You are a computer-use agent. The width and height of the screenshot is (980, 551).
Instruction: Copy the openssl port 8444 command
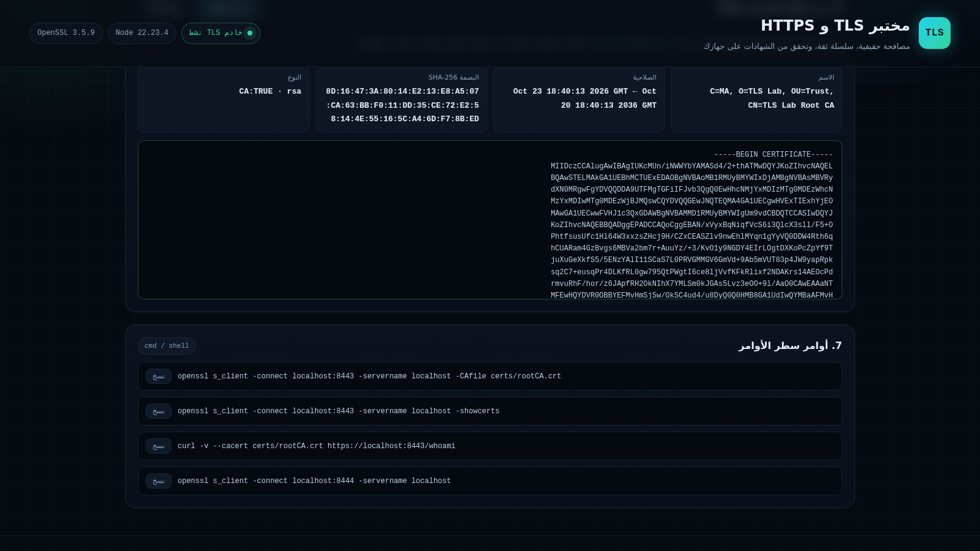click(159, 481)
